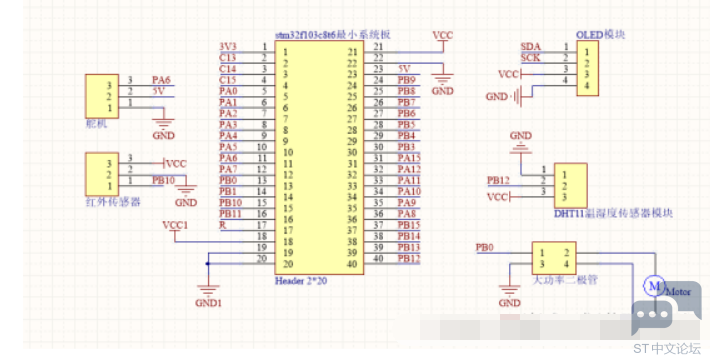Select the 舵机 three-pin connector body
This screenshot has width=710, height=364.
click(x=102, y=96)
